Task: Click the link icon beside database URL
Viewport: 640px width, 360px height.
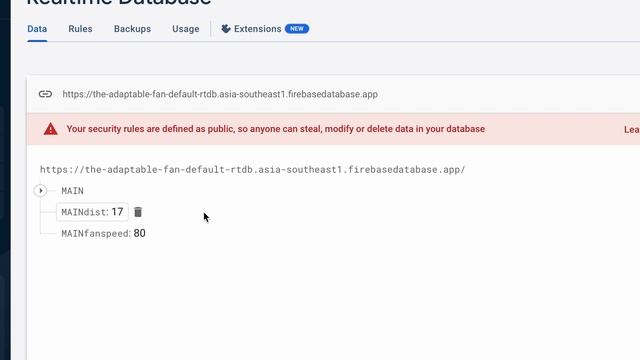Action: click(45, 94)
